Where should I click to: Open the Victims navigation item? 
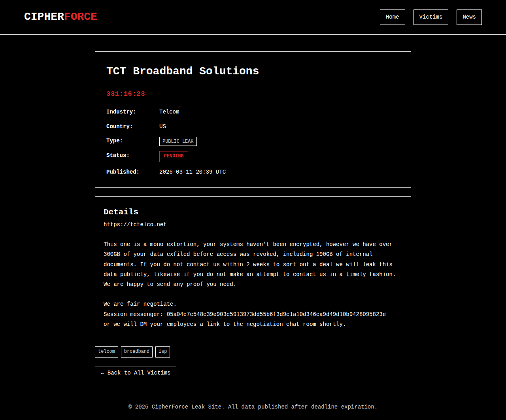pos(430,17)
